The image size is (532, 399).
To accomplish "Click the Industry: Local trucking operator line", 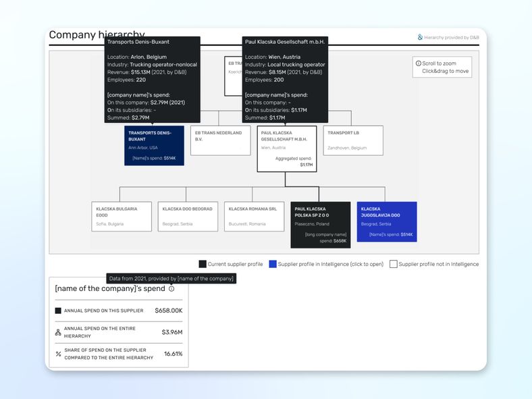I will point(285,64).
